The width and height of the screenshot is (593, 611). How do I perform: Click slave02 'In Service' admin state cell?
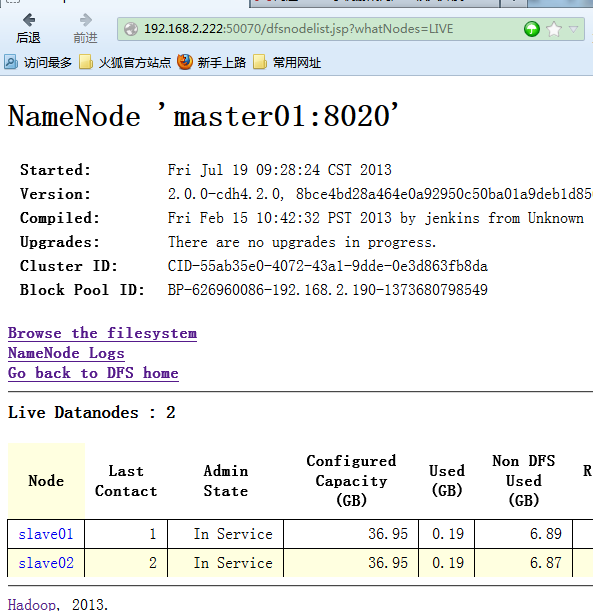click(x=233, y=563)
